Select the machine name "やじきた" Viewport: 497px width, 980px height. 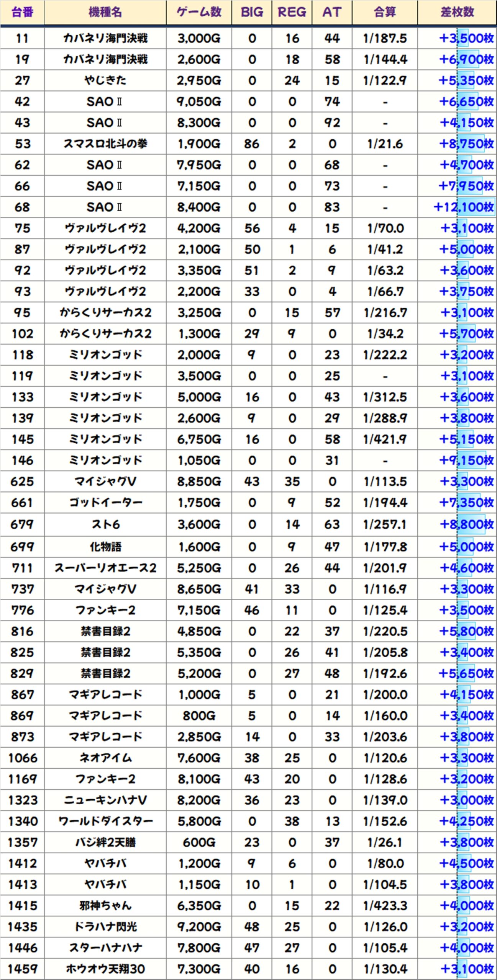click(x=105, y=80)
